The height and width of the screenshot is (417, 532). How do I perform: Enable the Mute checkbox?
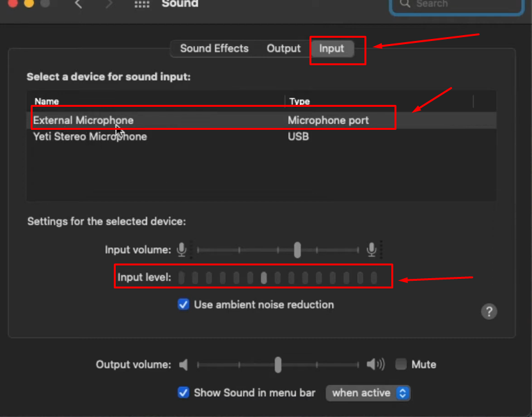401,365
